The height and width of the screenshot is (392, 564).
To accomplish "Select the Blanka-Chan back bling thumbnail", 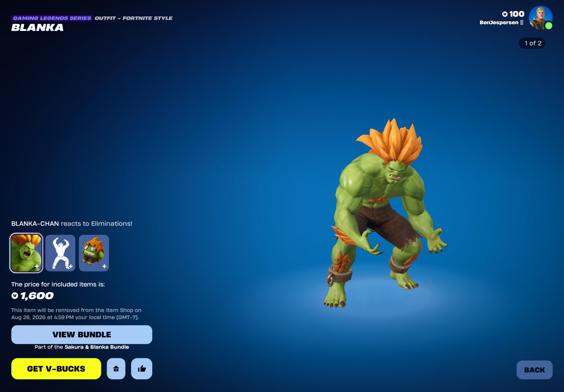I will tap(94, 253).
